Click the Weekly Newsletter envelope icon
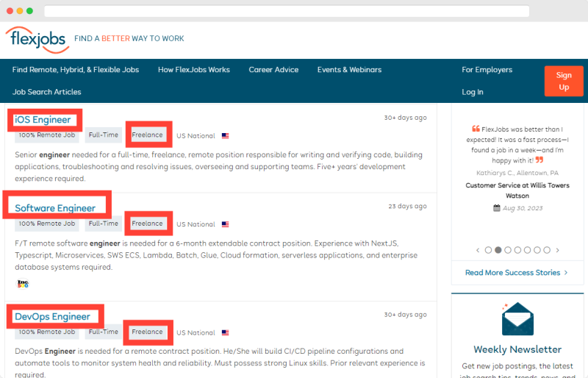This screenshot has height=378, width=588. tap(517, 318)
